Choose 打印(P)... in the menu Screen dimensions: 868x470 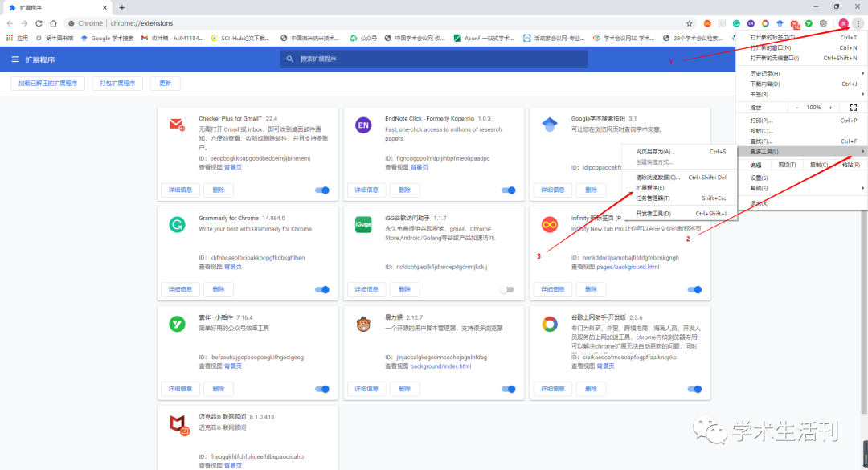(802, 121)
